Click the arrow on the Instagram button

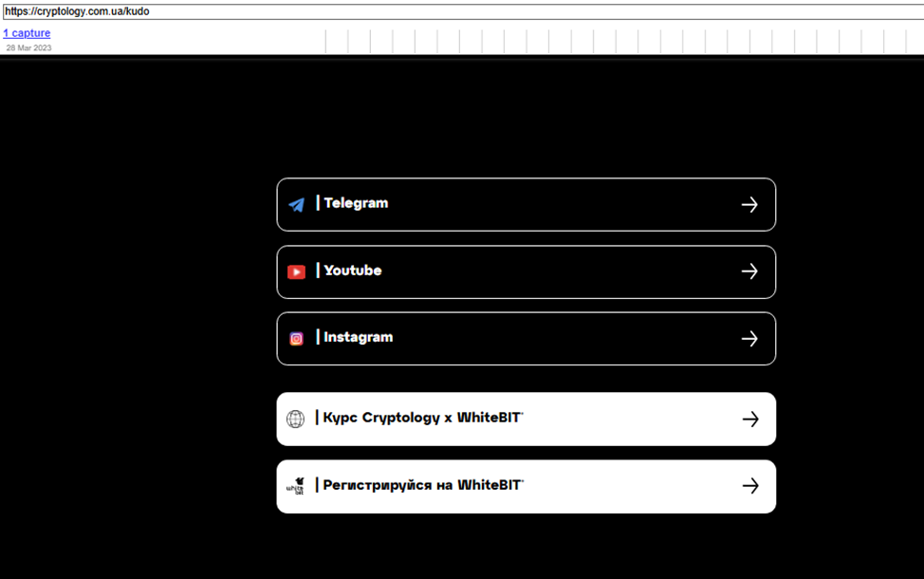click(749, 339)
